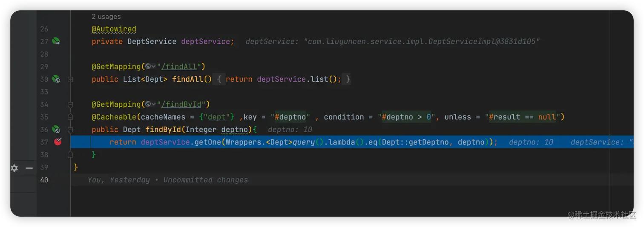Click the "#deptno" key string on line 35
This screenshot has width=644, height=227.
[x=290, y=117]
